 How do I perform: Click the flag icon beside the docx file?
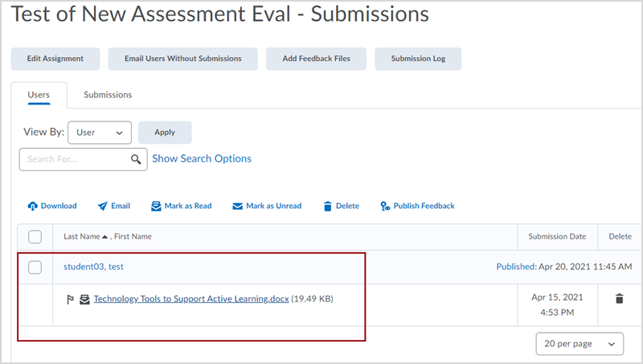tap(70, 300)
